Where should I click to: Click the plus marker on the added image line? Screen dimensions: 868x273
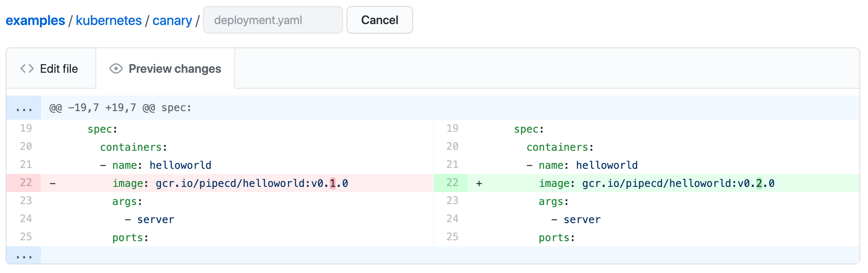point(479,183)
